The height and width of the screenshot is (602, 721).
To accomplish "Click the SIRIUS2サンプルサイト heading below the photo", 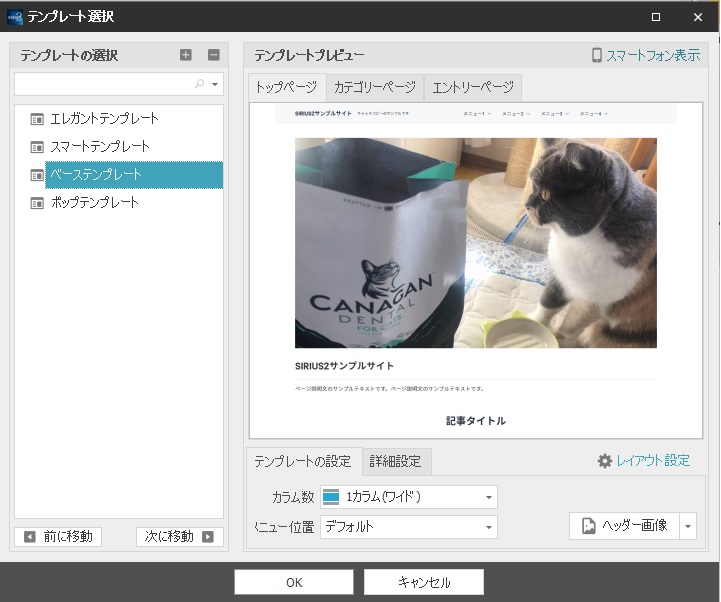I will click(x=344, y=366).
